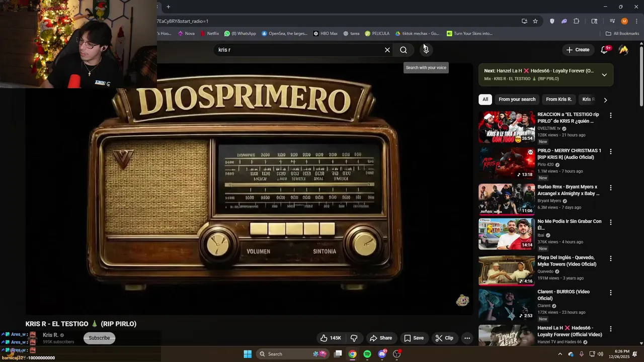Open options for Hanzel Loyalty Forever video

tap(611, 329)
